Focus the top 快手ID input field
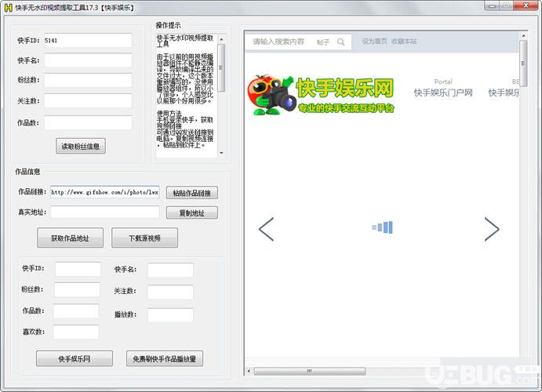The width and height of the screenshot is (542, 392). tap(88, 41)
